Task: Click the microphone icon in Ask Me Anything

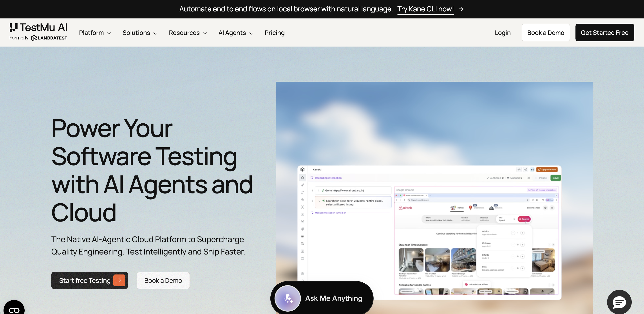Action: (x=288, y=298)
